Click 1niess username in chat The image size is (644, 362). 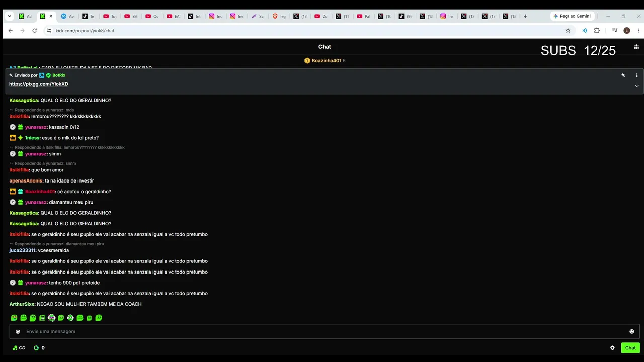point(32,138)
